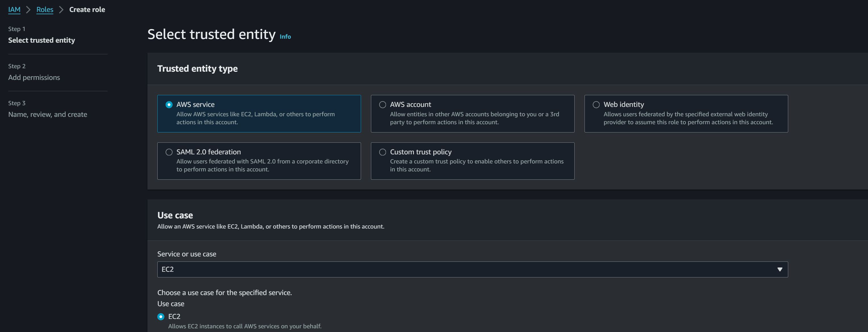This screenshot has height=332, width=868.
Task: Open the Service or use case dropdown
Action: point(472,270)
